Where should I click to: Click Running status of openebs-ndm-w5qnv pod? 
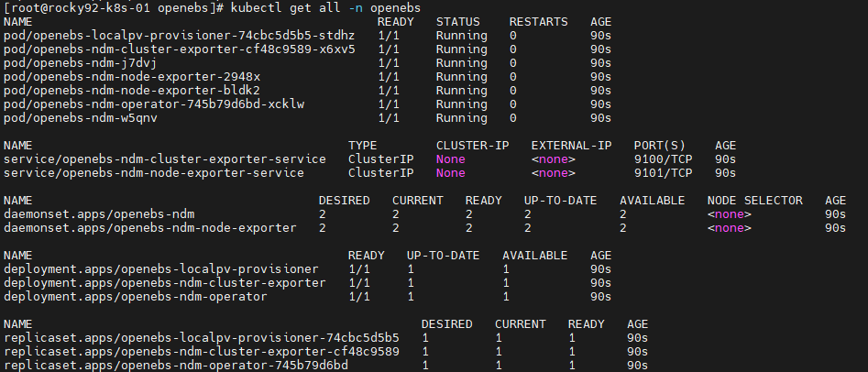click(462, 118)
